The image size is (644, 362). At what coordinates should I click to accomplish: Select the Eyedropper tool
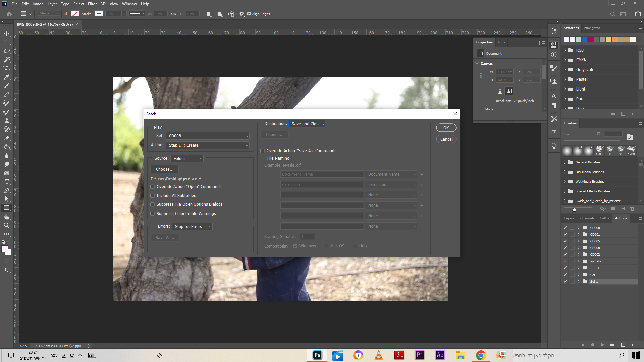point(6,77)
